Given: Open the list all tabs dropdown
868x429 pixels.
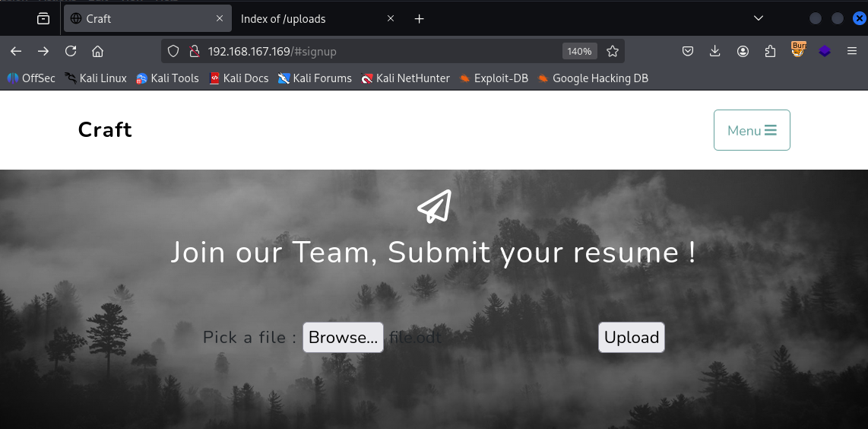Looking at the screenshot, I should click(758, 18).
